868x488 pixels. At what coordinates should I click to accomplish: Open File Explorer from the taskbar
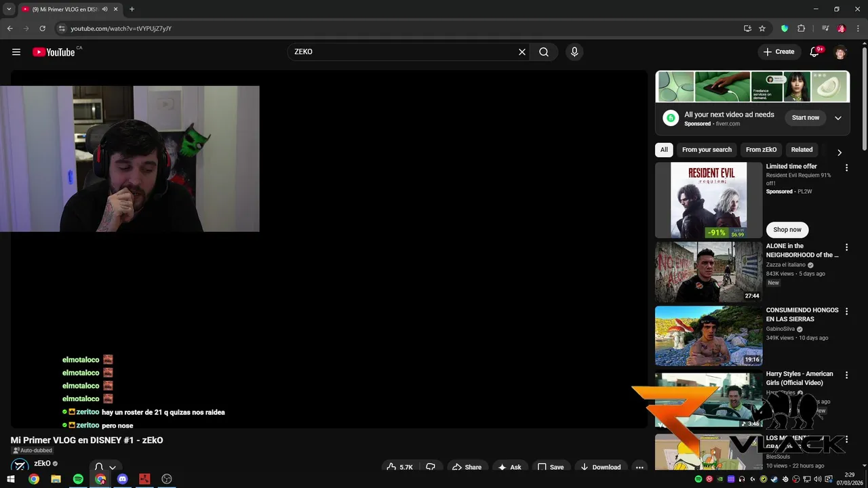(56, 479)
